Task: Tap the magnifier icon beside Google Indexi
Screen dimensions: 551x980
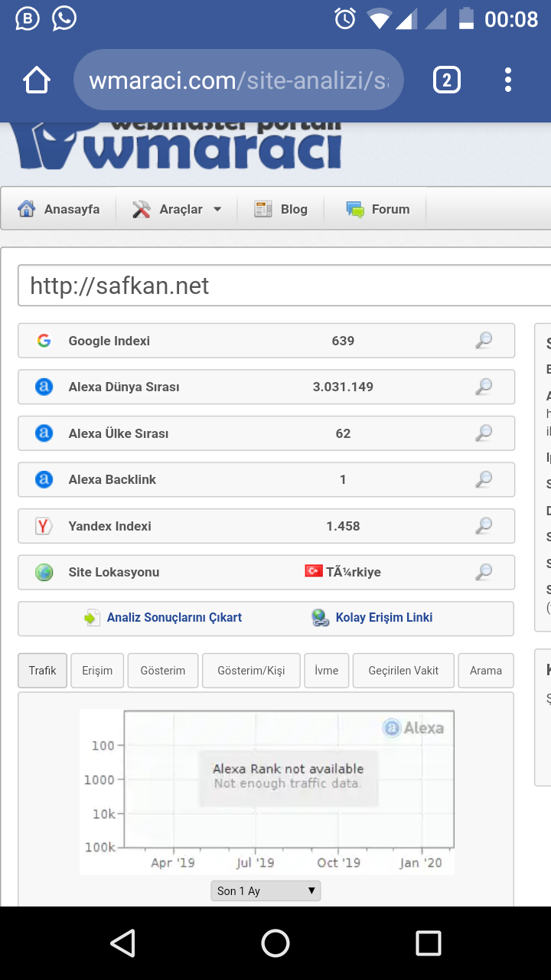Action: point(484,341)
